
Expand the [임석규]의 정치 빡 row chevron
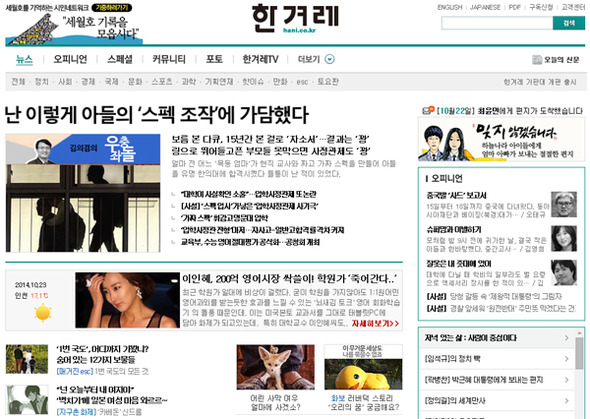566,359
